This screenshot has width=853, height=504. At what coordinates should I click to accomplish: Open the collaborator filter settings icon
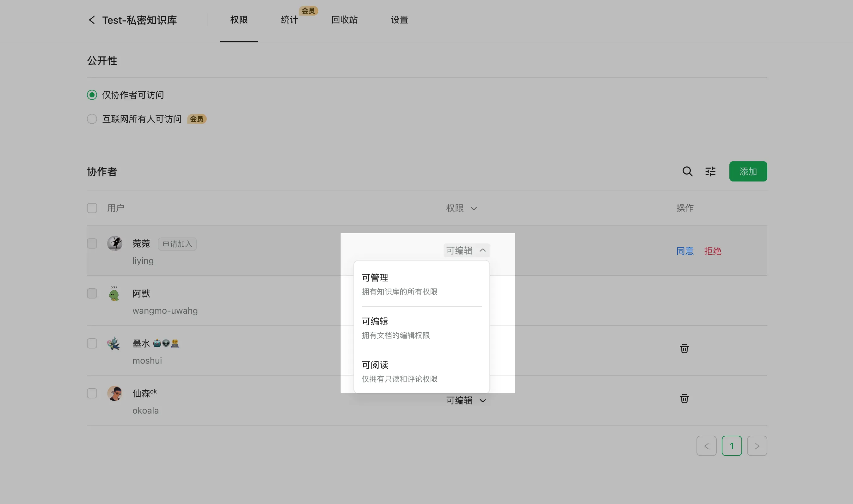click(710, 171)
